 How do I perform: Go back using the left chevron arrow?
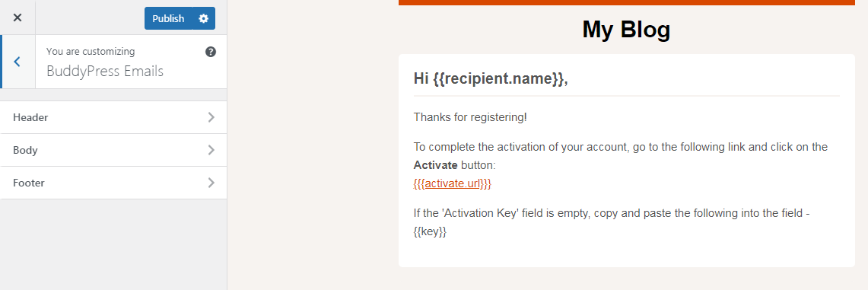(x=17, y=62)
